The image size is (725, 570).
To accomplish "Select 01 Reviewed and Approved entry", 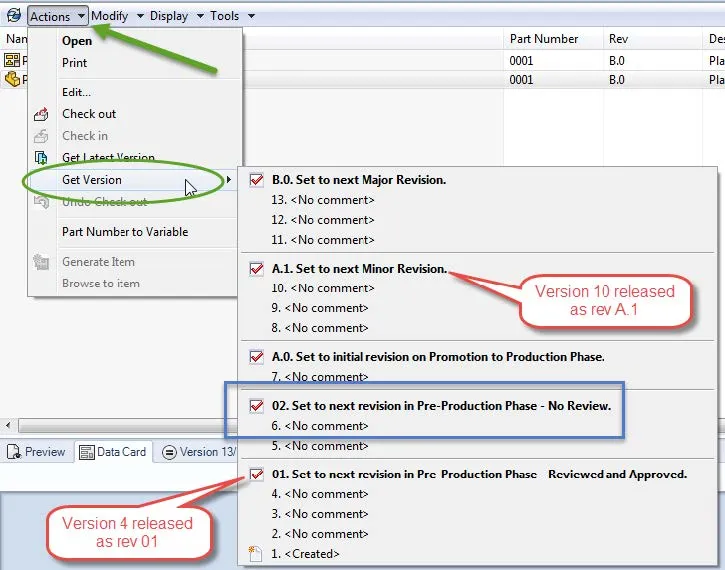I will click(479, 474).
